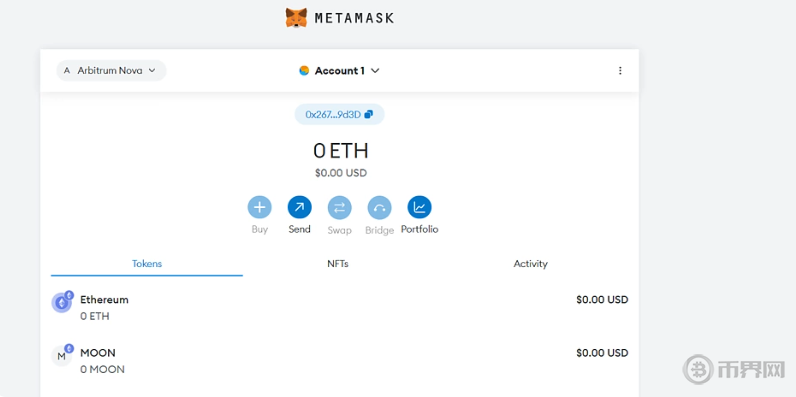This screenshot has height=397, width=796.
Task: Switch to the NFTs tab
Action: click(338, 263)
